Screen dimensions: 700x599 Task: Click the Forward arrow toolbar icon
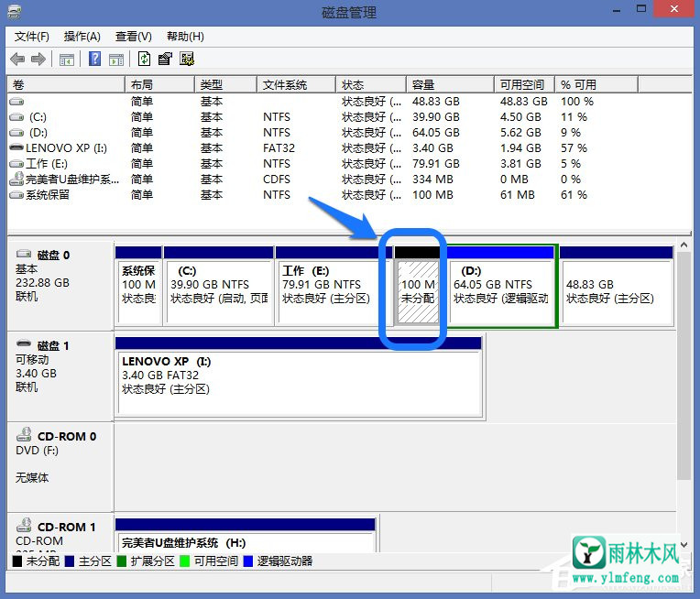point(38,59)
